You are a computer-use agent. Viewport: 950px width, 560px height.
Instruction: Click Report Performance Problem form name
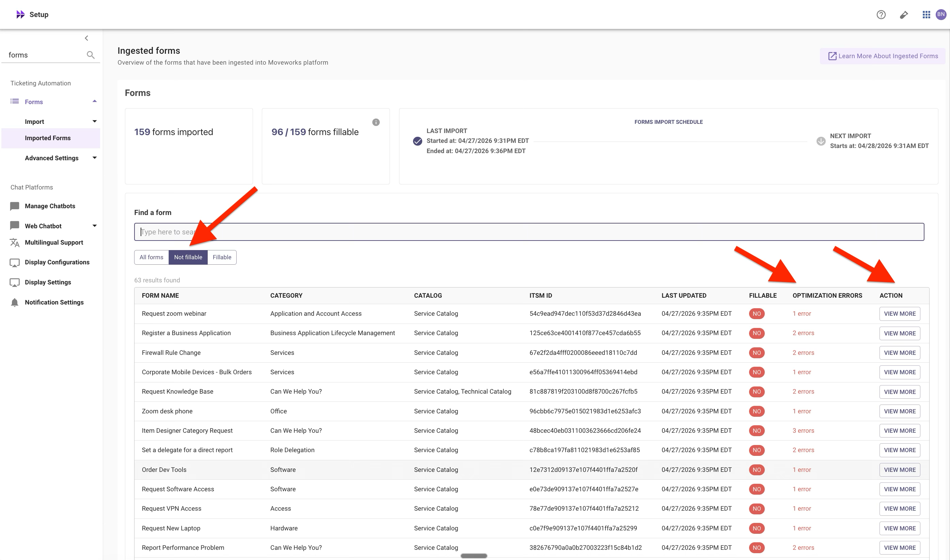click(183, 547)
